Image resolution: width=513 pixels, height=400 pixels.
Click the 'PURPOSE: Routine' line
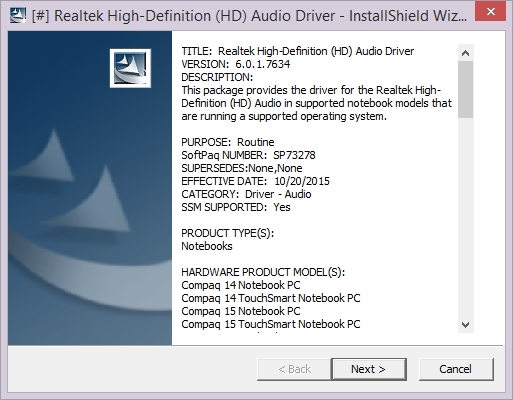point(228,142)
